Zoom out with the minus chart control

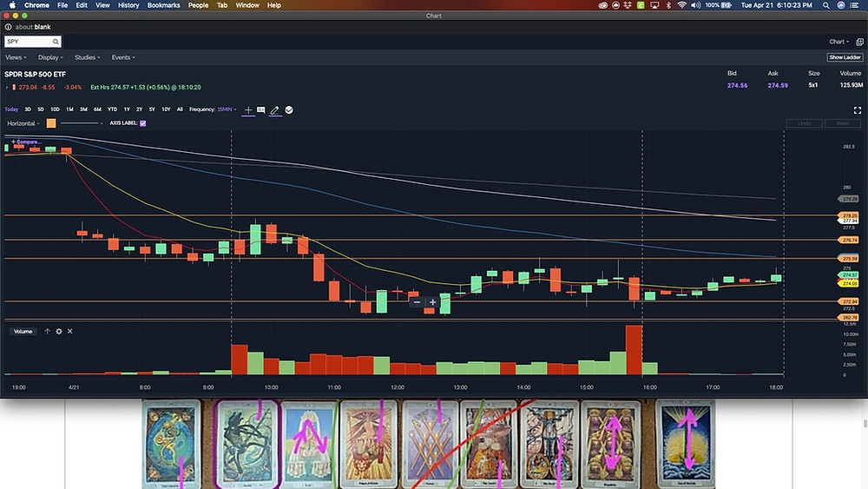point(417,301)
